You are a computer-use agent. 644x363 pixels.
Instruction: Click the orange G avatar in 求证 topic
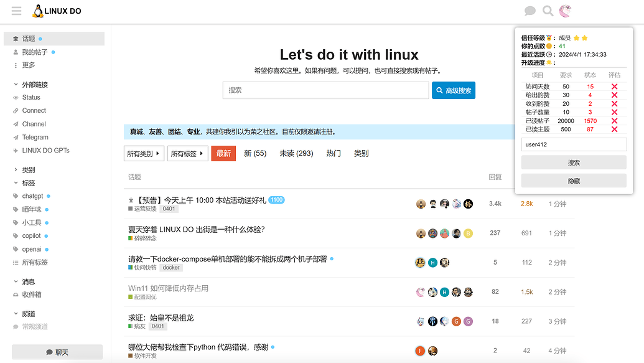(x=456, y=321)
